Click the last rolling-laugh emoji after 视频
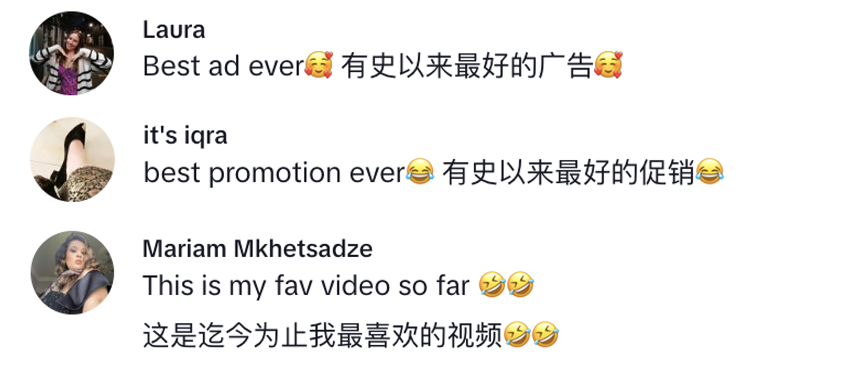Screen dimensions: 868x373 (545, 335)
